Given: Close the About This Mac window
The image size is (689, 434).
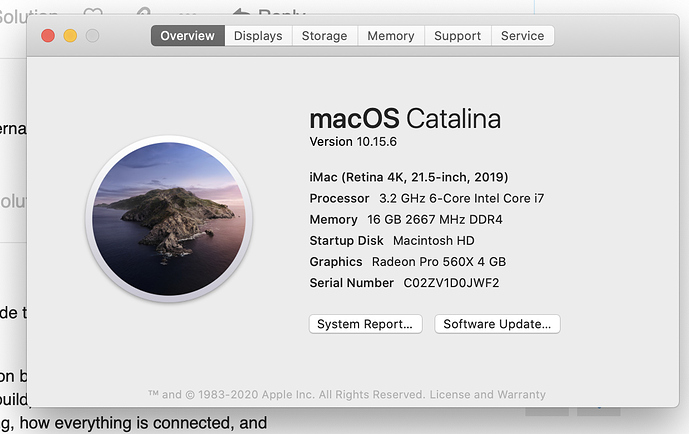Looking at the screenshot, I should coord(48,36).
